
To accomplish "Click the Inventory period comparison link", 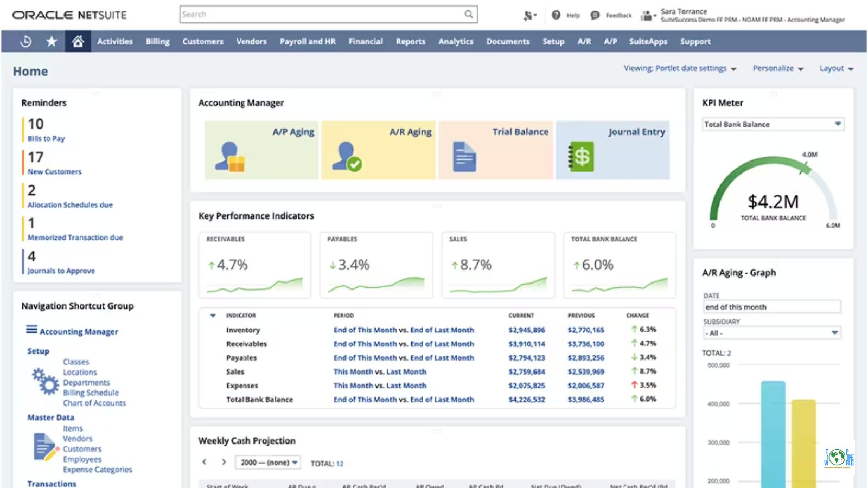I will [x=404, y=330].
